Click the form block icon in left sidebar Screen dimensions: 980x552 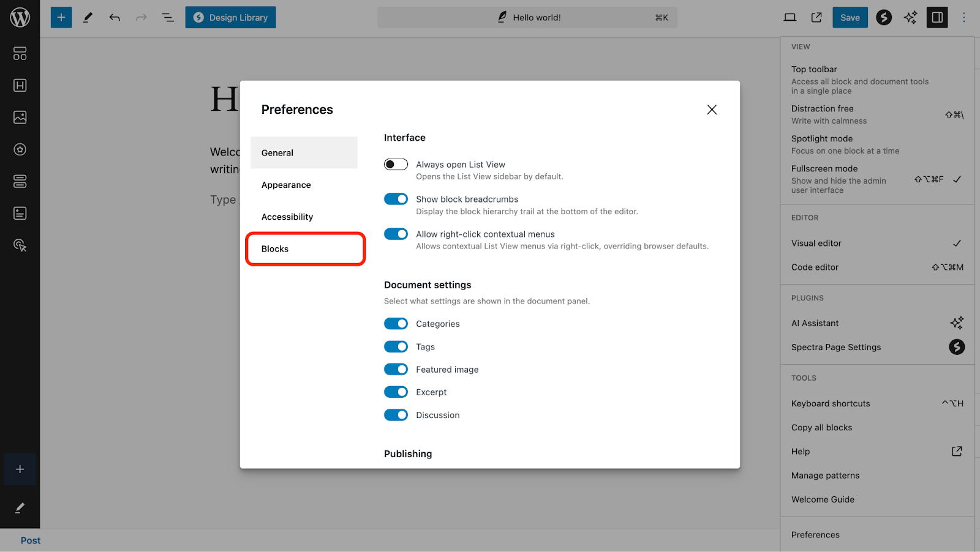coord(20,213)
